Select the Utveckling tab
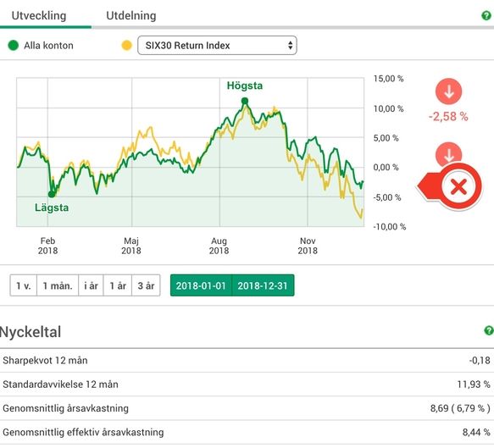Viewport: 494px width, 448px height. point(39,15)
